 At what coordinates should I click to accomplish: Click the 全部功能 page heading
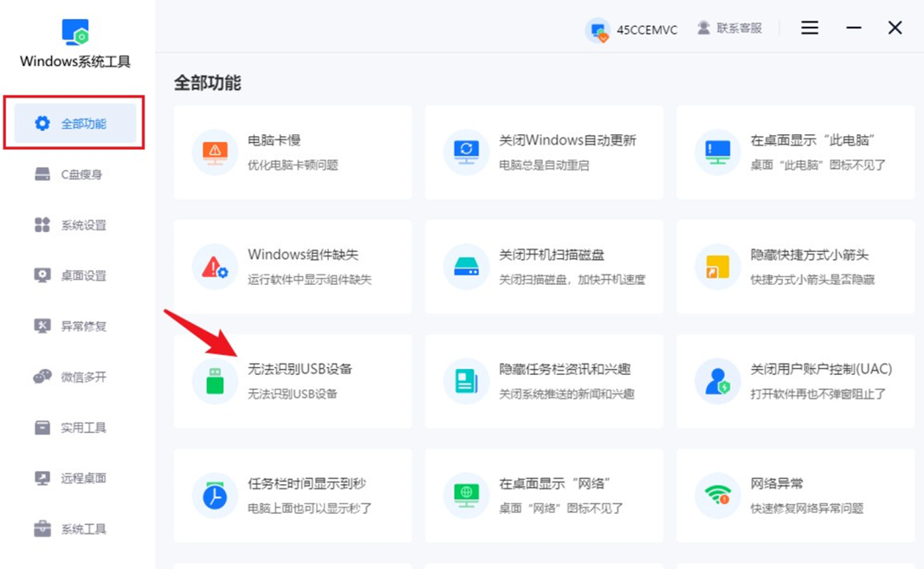coord(208,82)
